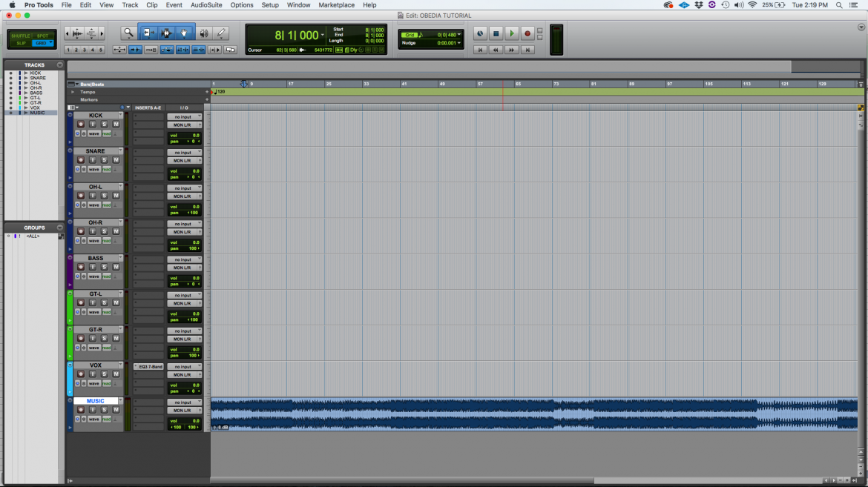Open the Options menu
The image size is (868, 487).
(241, 5)
